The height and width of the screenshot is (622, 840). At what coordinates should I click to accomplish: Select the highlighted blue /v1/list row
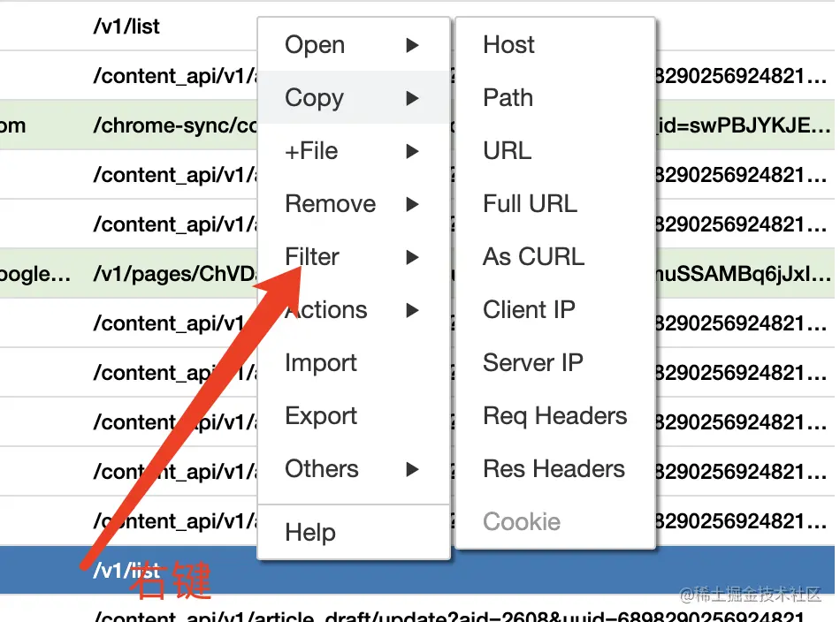click(x=417, y=570)
